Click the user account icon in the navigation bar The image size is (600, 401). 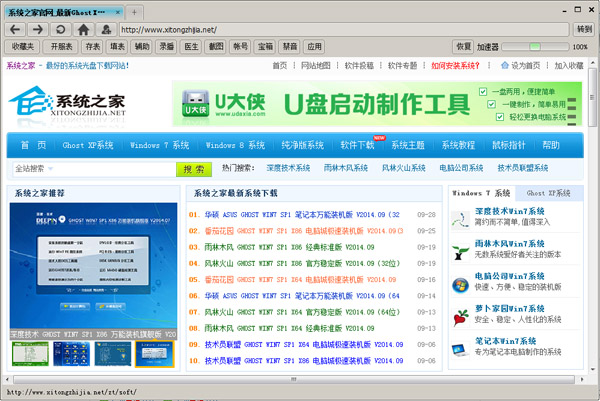point(106,29)
